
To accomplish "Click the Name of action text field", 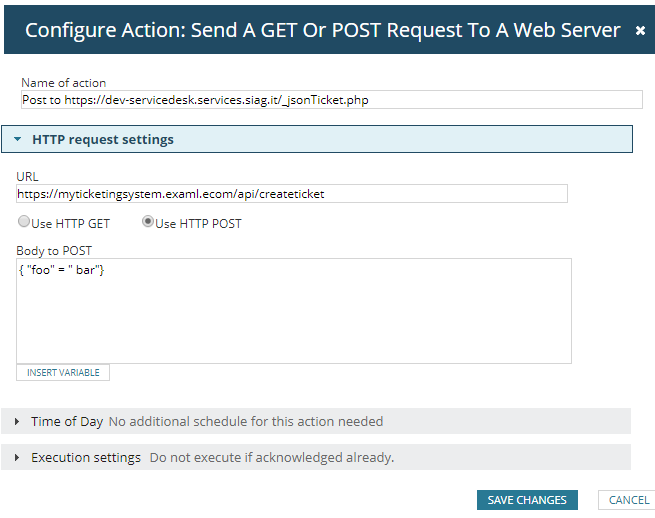I will [330, 100].
